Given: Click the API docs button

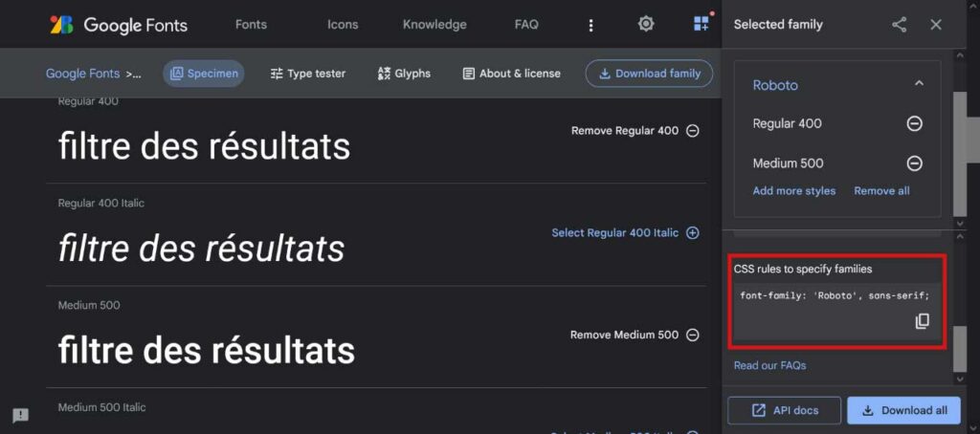Looking at the screenshot, I should 785,410.
